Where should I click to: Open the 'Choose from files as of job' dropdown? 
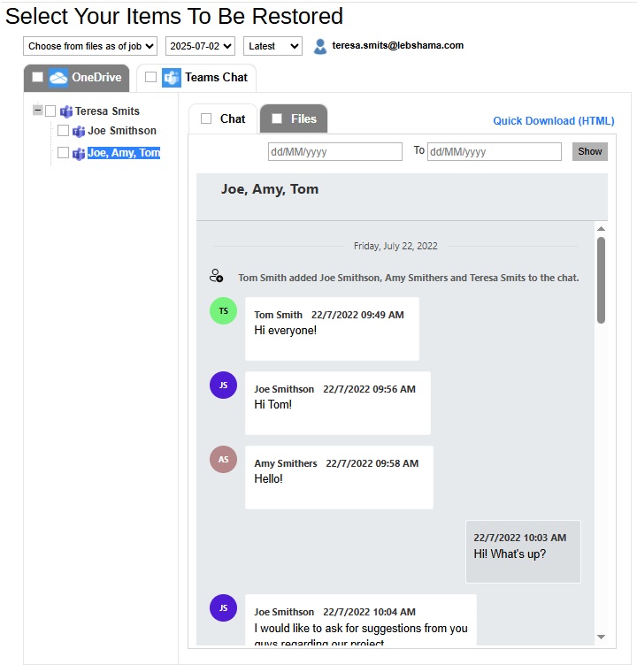point(90,46)
